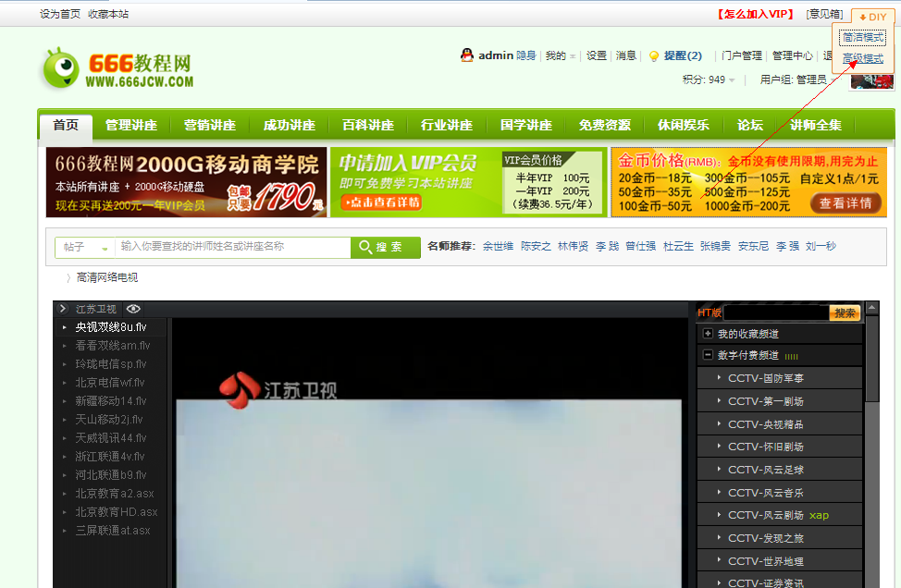Collapse 数字付费频道 with minus icon
This screenshot has width=901, height=588.
click(708, 355)
